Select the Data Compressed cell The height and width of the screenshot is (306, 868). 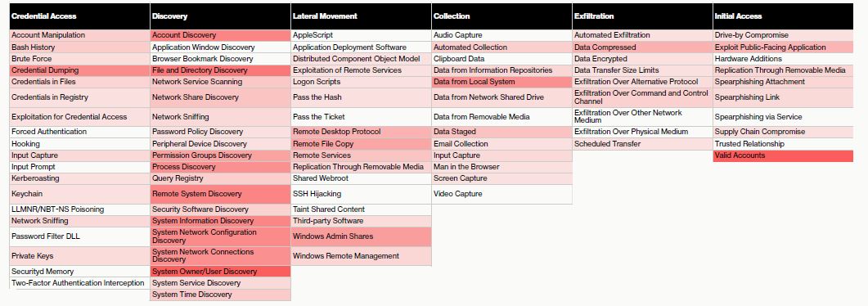pos(642,47)
